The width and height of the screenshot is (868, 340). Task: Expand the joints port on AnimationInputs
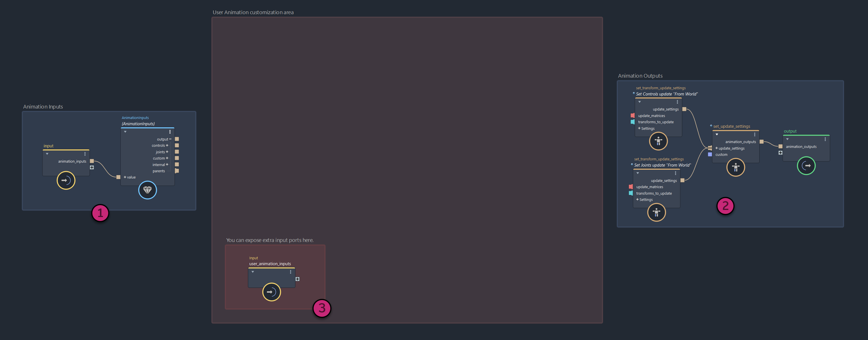[167, 152]
